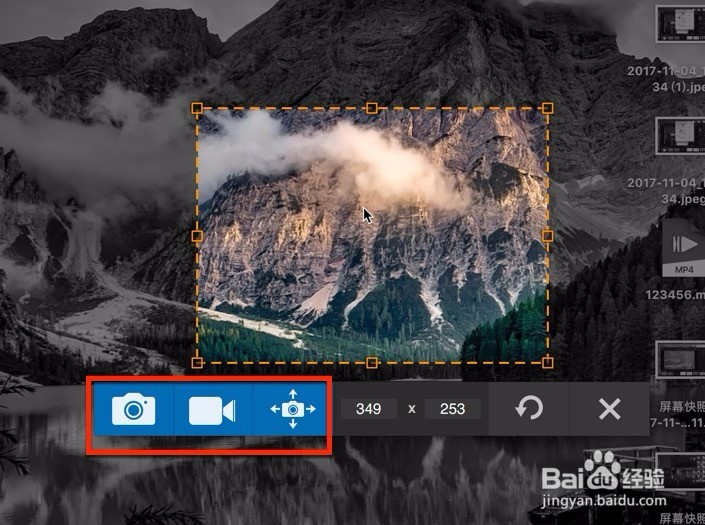Image resolution: width=705 pixels, height=525 pixels.
Task: Grab the left-middle selection handle
Action: click(x=197, y=236)
